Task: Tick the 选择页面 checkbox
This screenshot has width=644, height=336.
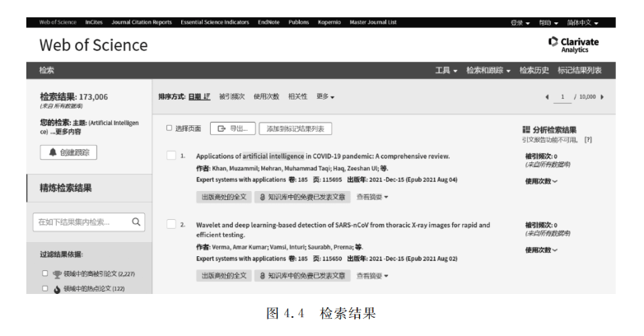Action: 169,128
